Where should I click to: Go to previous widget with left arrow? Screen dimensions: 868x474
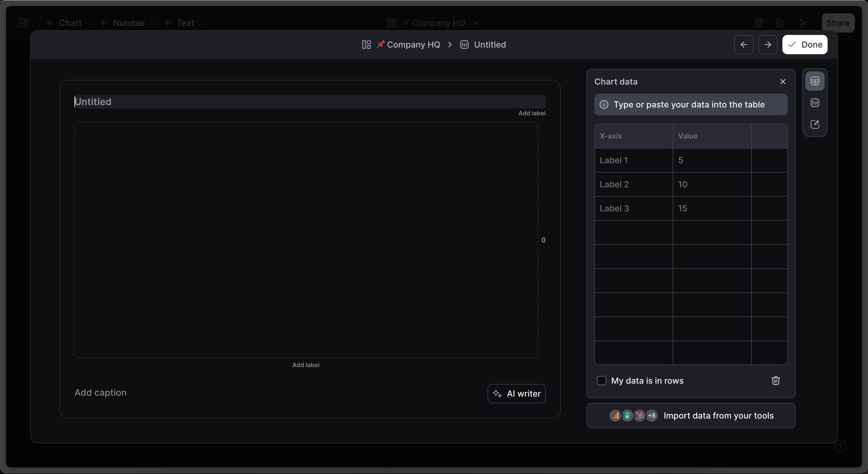(x=743, y=45)
